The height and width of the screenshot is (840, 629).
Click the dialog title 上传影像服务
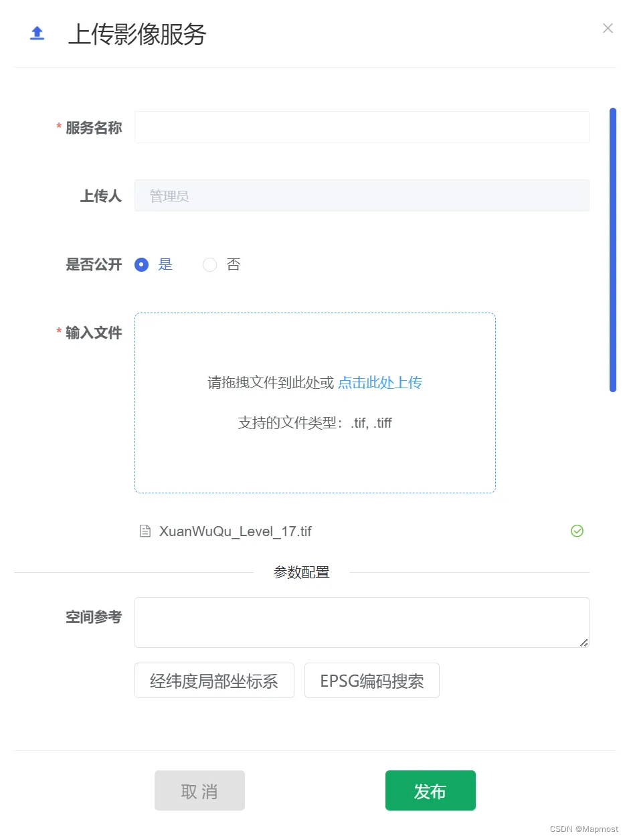137,33
